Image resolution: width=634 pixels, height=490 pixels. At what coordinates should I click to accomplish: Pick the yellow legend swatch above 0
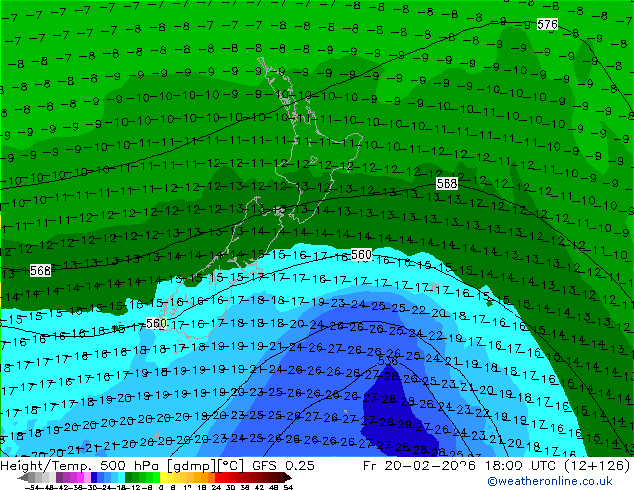click(163, 478)
